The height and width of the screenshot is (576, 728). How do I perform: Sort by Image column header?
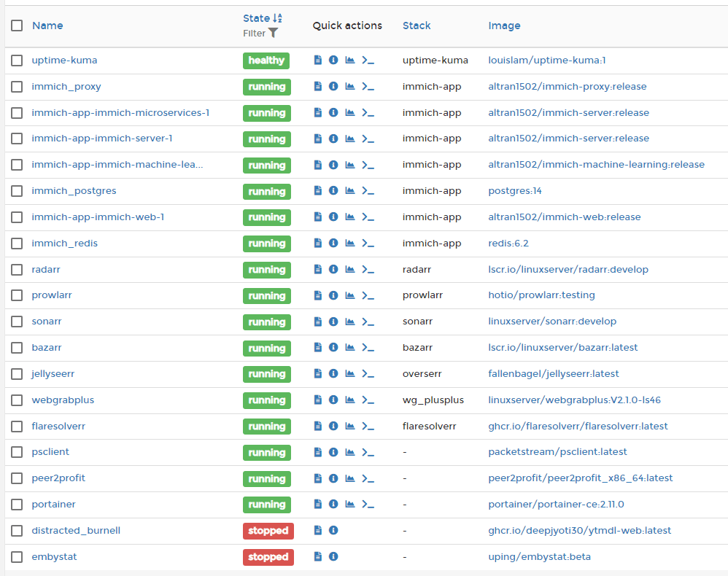[x=504, y=26]
